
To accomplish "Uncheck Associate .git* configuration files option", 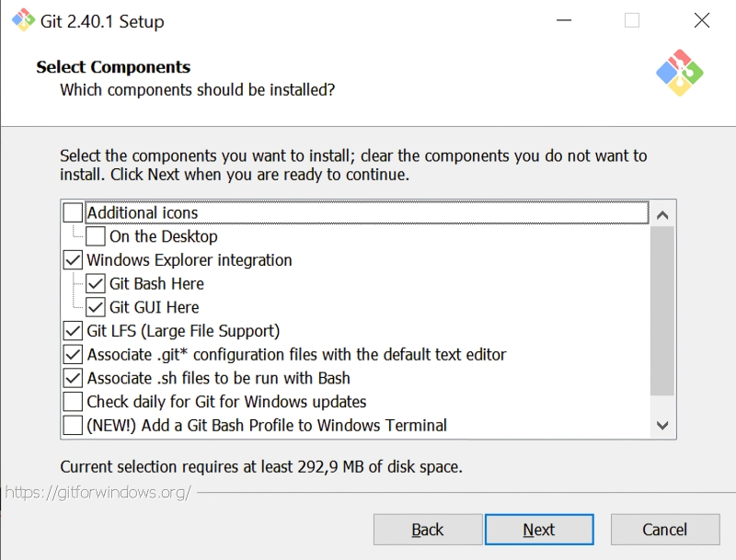I will (x=73, y=355).
